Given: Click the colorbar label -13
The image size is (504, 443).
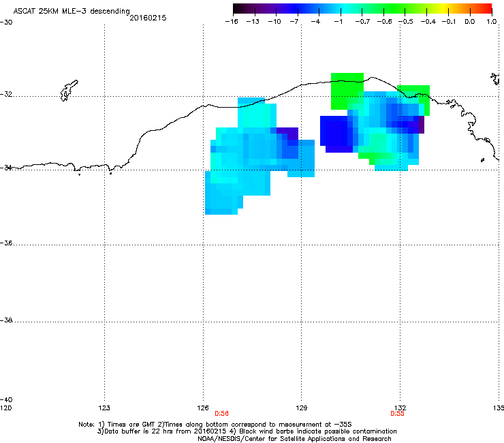Looking at the screenshot, I should tap(253, 22).
